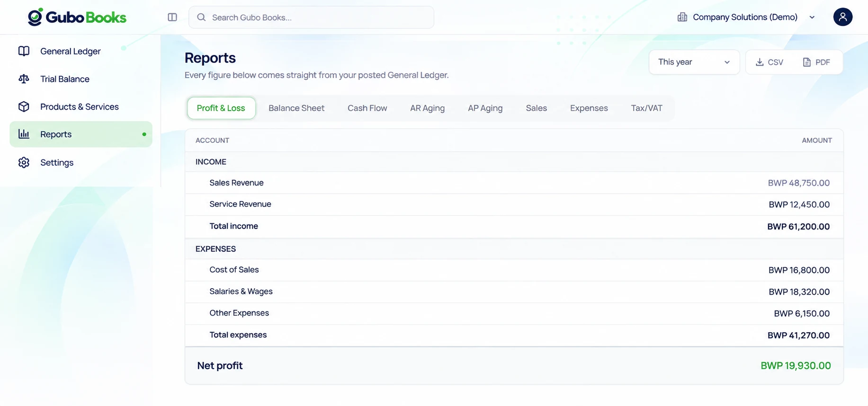Click the Total income amount BWP 61,200.00

click(x=798, y=227)
